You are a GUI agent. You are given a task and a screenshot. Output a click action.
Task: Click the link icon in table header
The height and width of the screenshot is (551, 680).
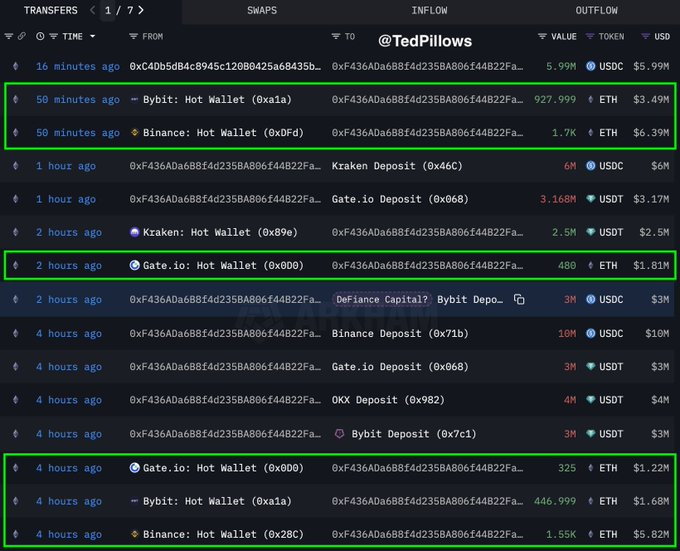click(x=21, y=36)
